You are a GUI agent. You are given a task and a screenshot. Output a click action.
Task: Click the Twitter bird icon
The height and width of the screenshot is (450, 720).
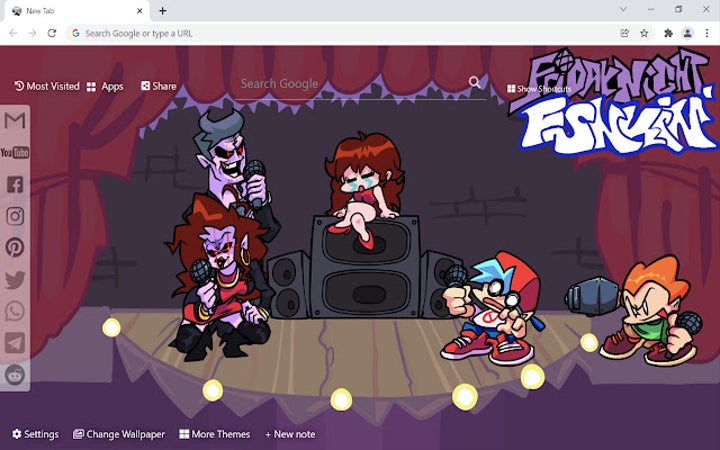[x=15, y=280]
